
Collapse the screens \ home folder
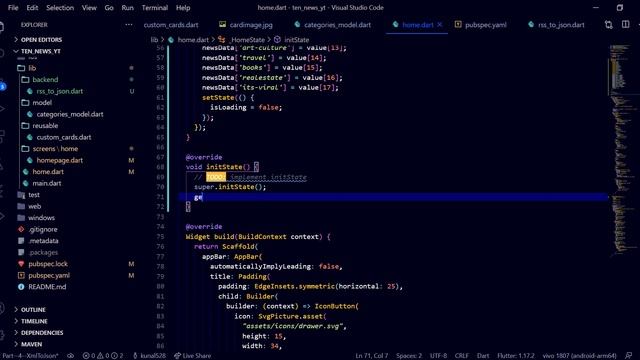coord(55,149)
